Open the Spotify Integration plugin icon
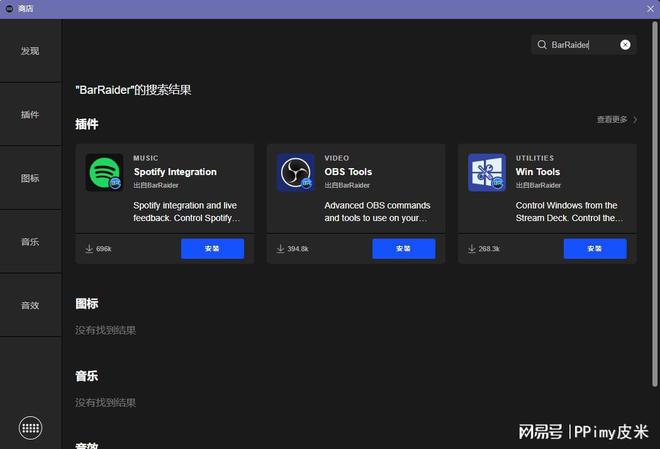 point(104,173)
